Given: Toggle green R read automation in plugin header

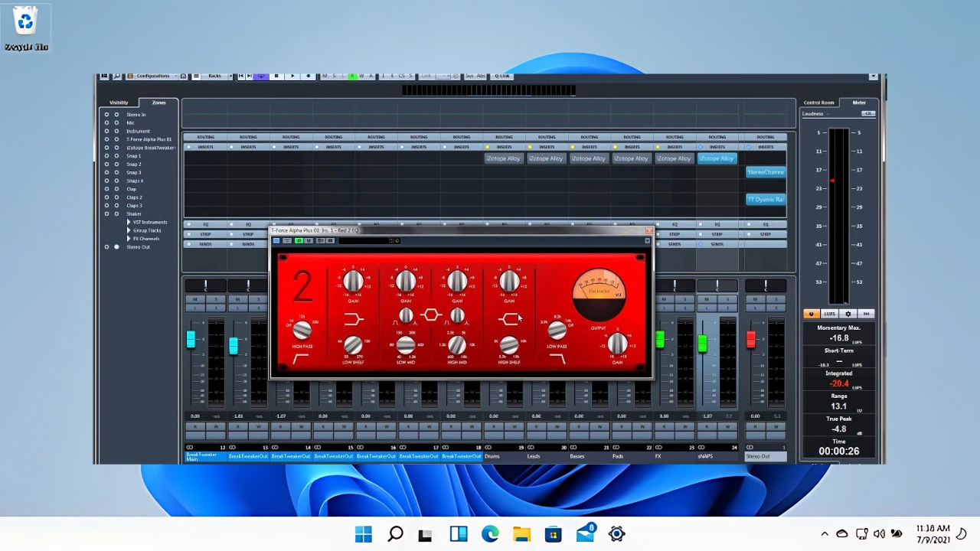Looking at the screenshot, I should 299,240.
